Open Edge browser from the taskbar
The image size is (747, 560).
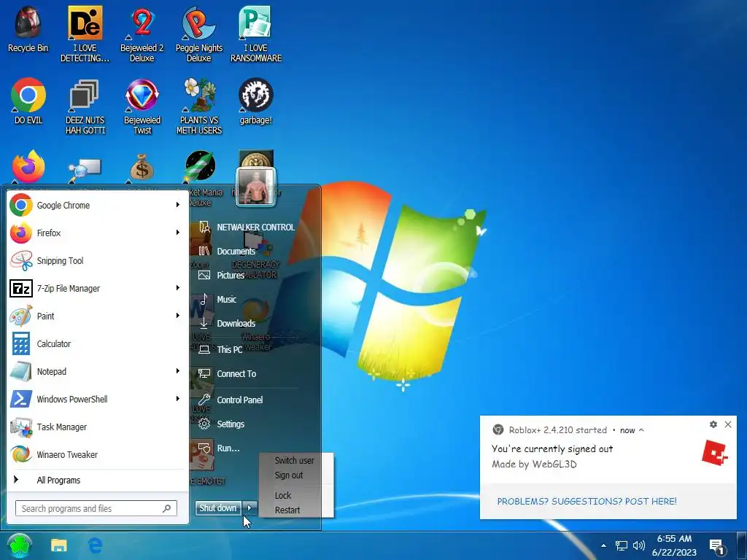[96, 545]
